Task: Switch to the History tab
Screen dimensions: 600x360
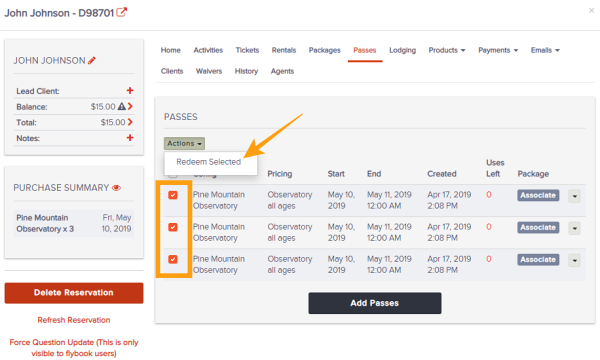Action: point(246,71)
